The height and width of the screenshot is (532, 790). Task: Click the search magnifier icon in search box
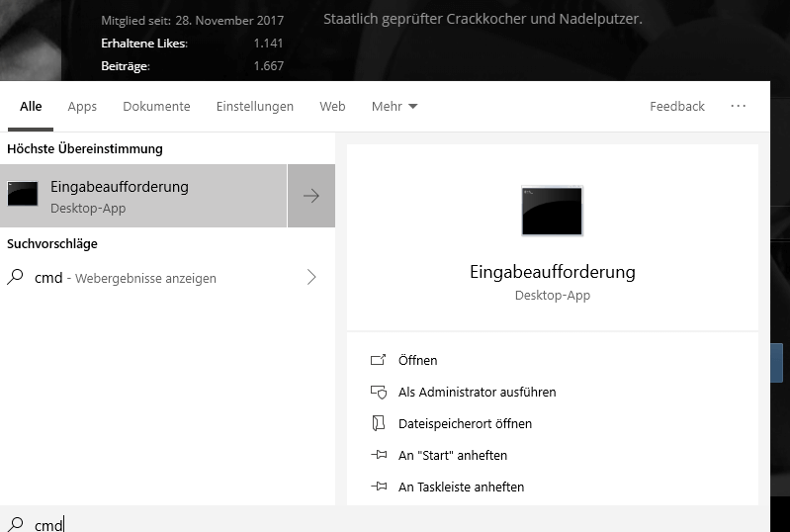coord(15,524)
